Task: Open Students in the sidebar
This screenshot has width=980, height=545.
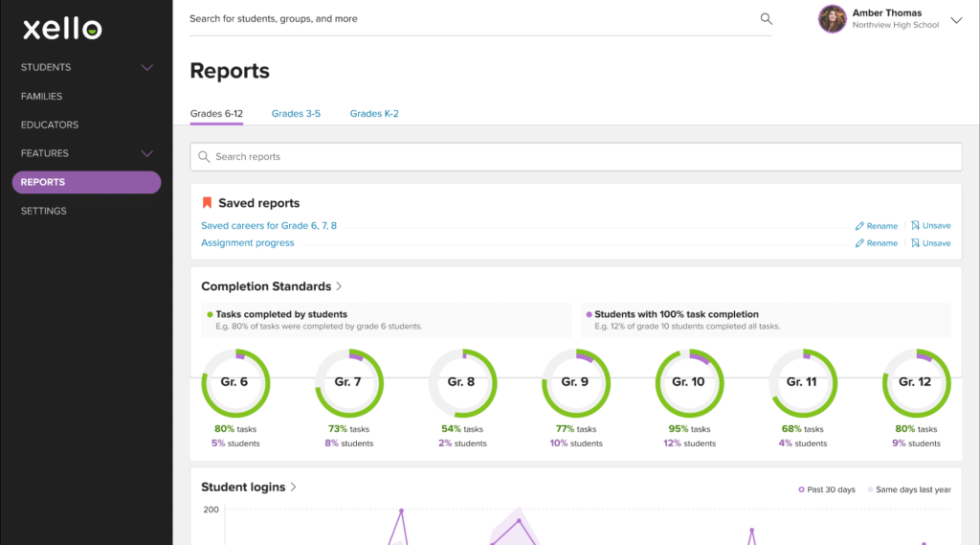Action: point(46,68)
